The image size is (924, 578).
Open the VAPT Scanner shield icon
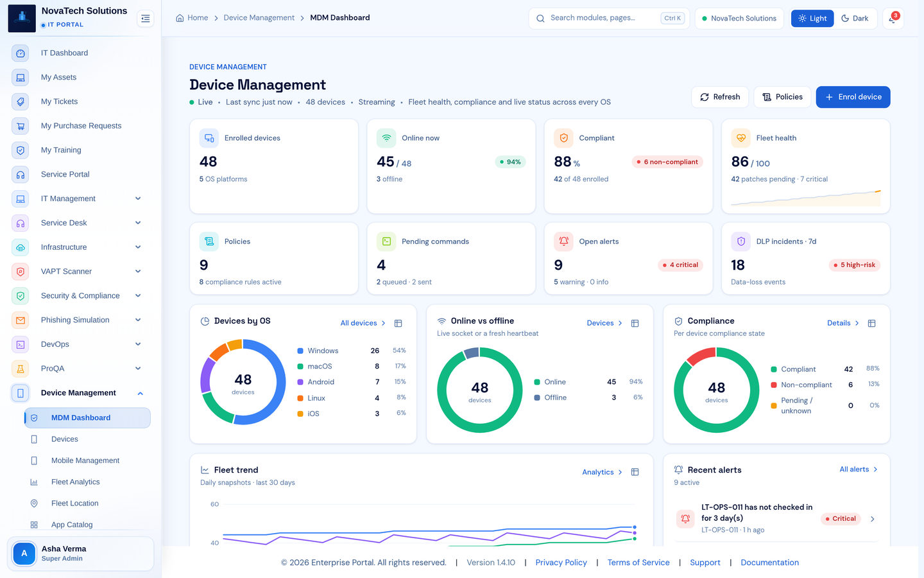21,272
